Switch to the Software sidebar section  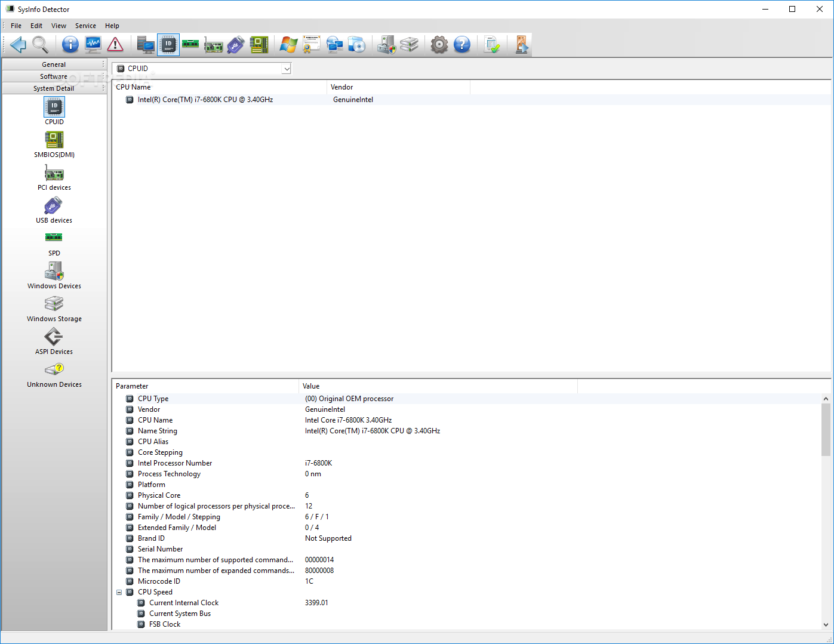[54, 76]
